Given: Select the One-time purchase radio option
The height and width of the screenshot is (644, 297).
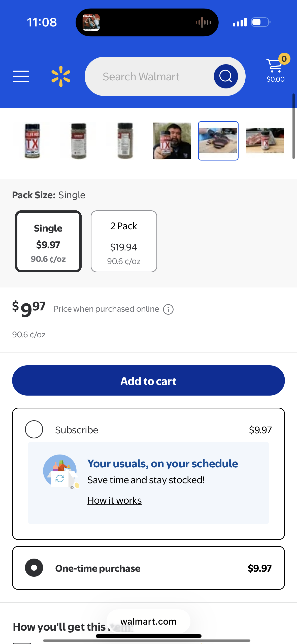Looking at the screenshot, I should click(x=34, y=568).
